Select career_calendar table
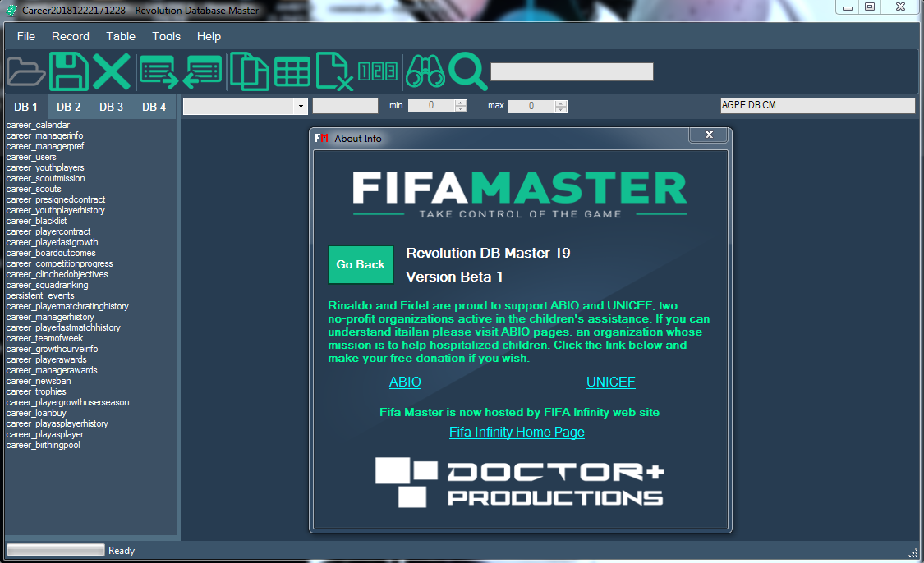This screenshot has width=924, height=563. (38, 125)
